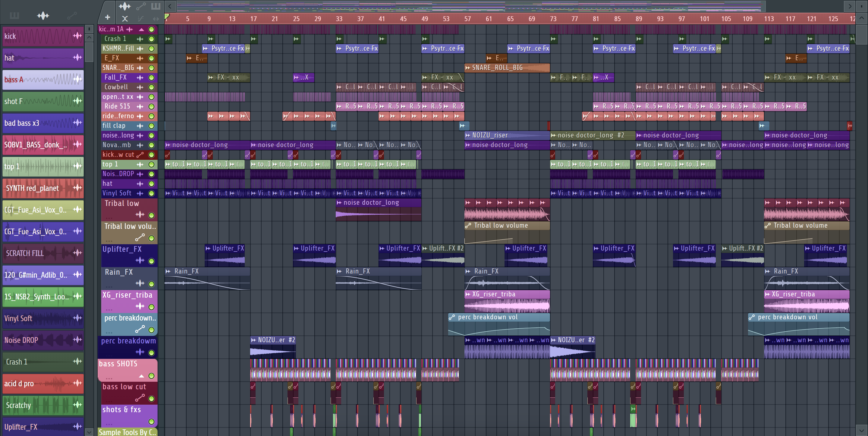Collapse the kic..m 1A track group

pos(142,30)
